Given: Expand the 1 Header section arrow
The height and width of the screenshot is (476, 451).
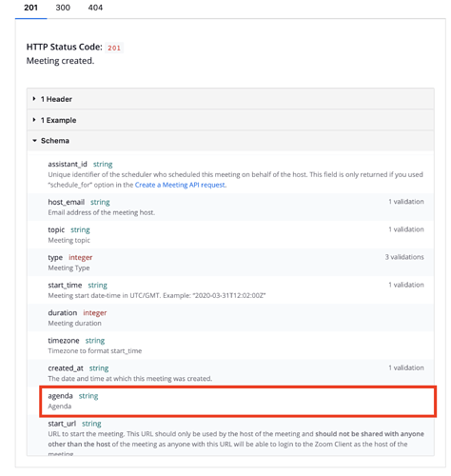Looking at the screenshot, I should [x=34, y=99].
